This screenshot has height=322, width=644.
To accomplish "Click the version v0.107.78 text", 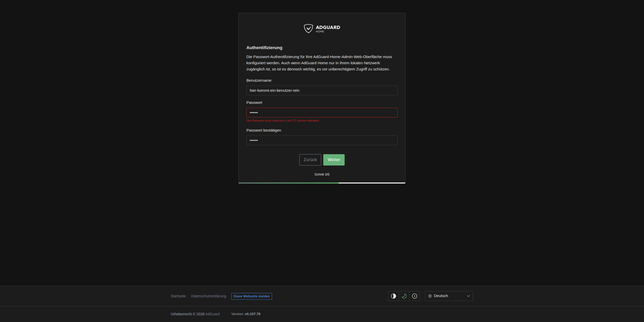I will click(253, 314).
